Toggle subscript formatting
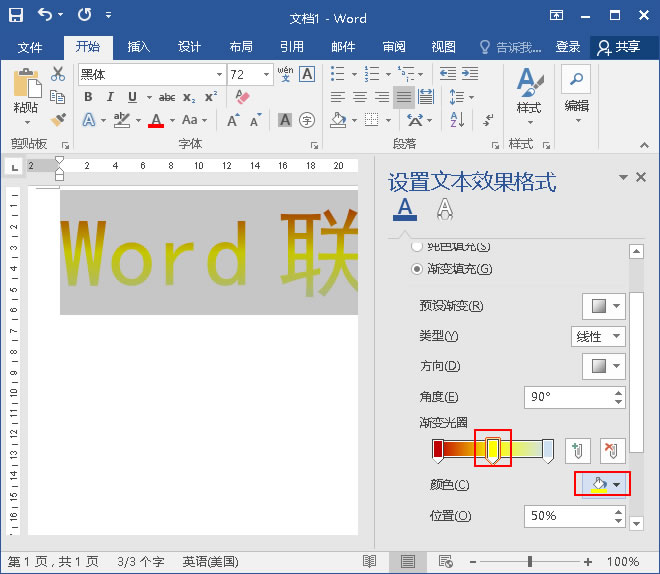The image size is (660, 574). (189, 98)
